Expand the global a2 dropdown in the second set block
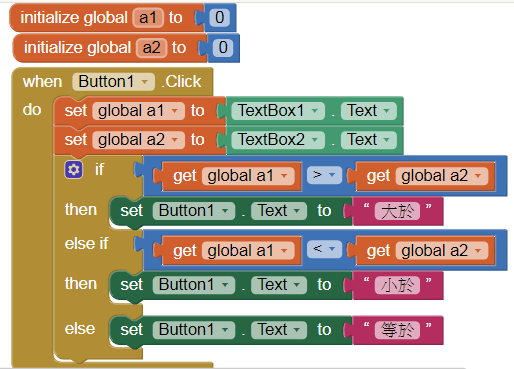The height and width of the screenshot is (369, 514). [x=138, y=140]
